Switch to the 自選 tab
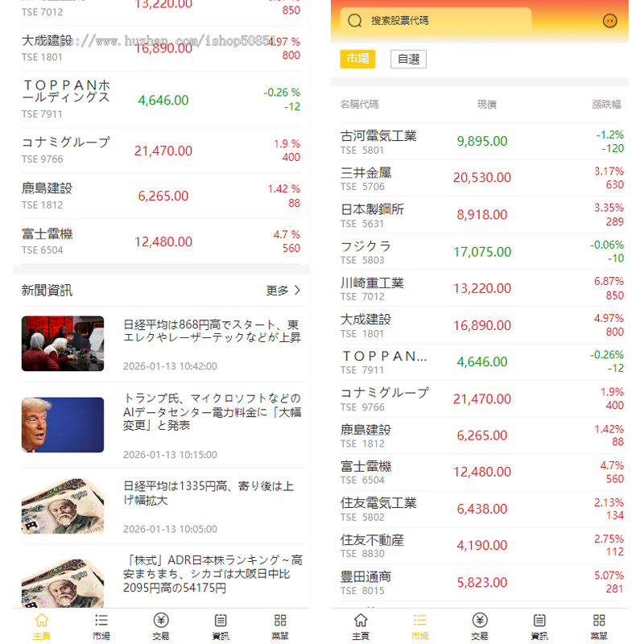The image size is (644, 644). click(408, 59)
